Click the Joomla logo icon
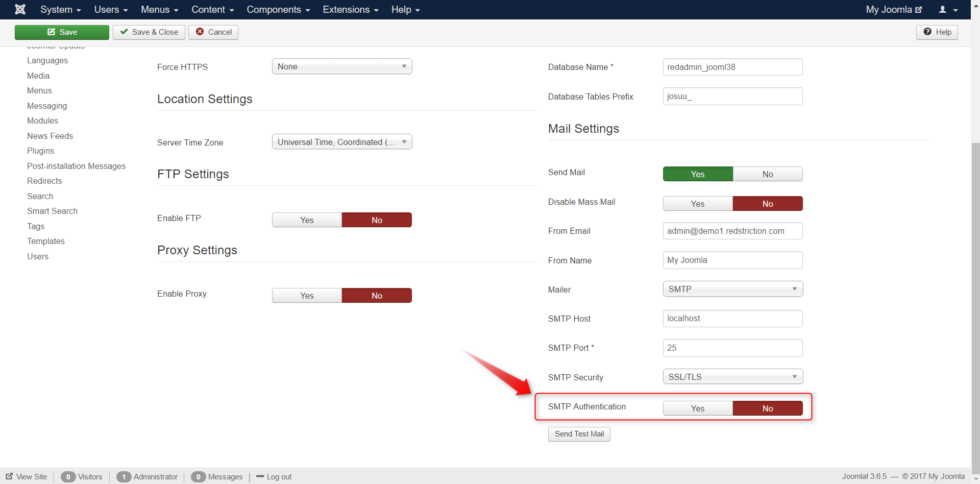The height and width of the screenshot is (484, 980). pyautogui.click(x=20, y=9)
